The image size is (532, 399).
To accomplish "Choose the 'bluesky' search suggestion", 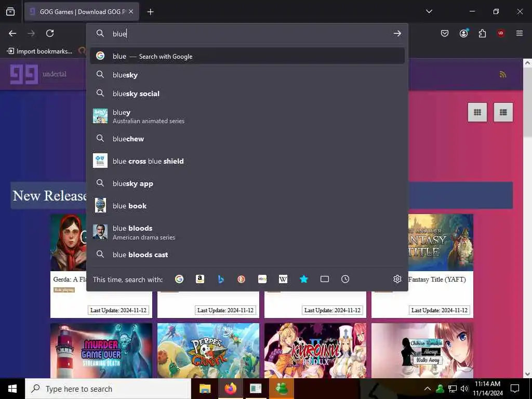I will click(x=247, y=75).
